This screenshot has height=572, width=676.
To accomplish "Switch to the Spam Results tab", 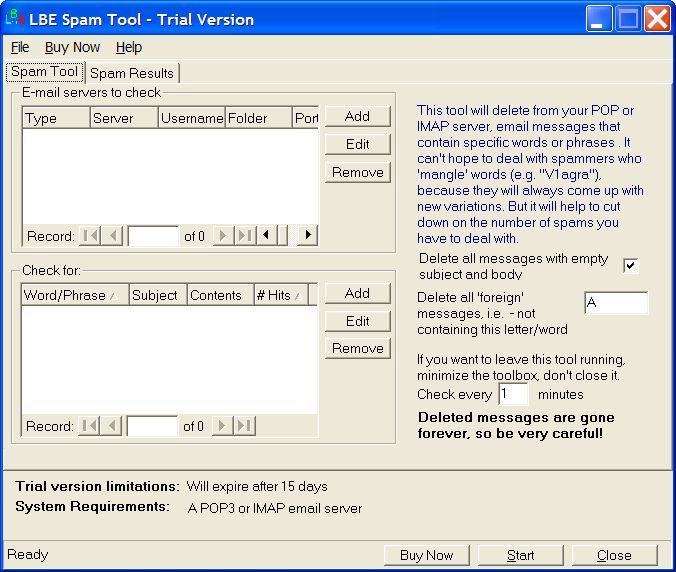I will click(132, 73).
